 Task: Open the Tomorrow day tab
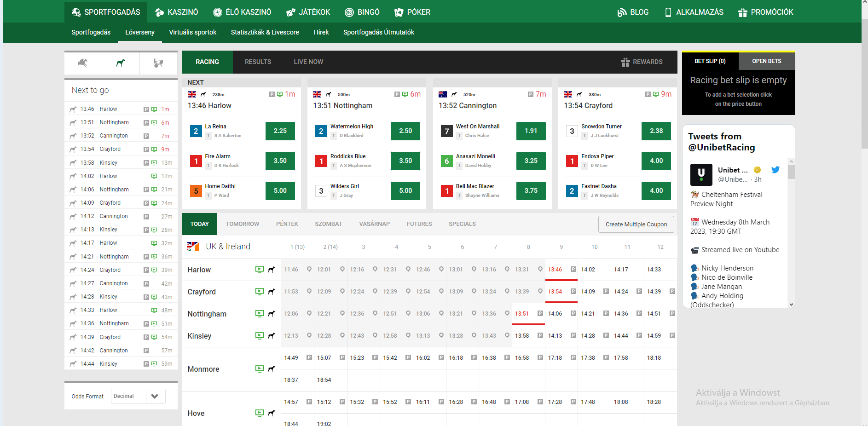click(x=243, y=224)
